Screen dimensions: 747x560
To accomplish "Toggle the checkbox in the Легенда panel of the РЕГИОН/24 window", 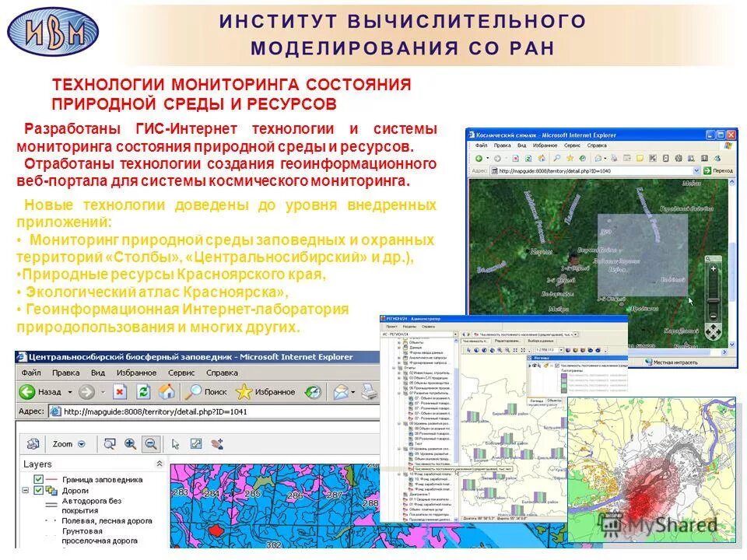I will [x=557, y=366].
